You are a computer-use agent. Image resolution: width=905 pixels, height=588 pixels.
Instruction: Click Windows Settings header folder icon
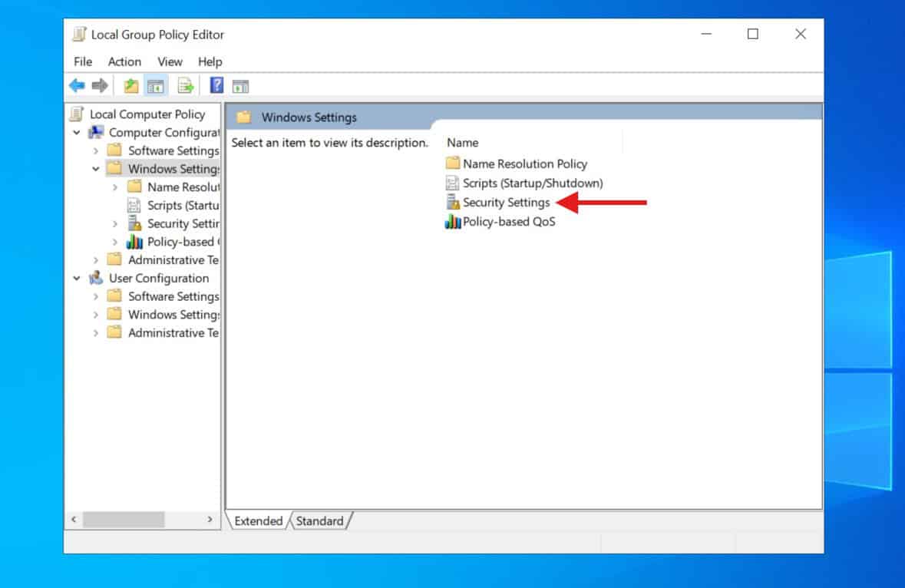pyautogui.click(x=244, y=117)
